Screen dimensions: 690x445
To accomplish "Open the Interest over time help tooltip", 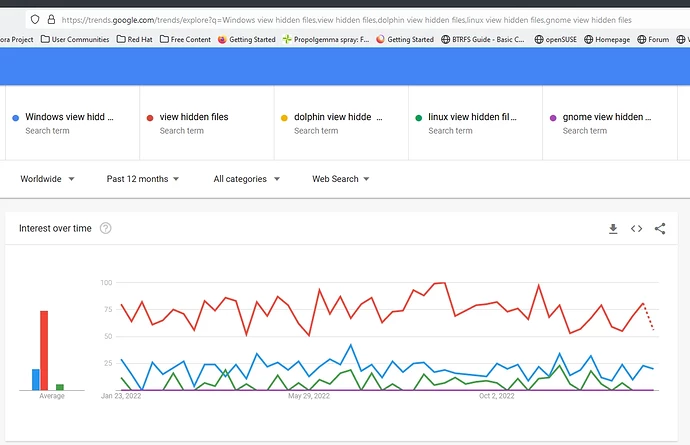I will point(106,228).
